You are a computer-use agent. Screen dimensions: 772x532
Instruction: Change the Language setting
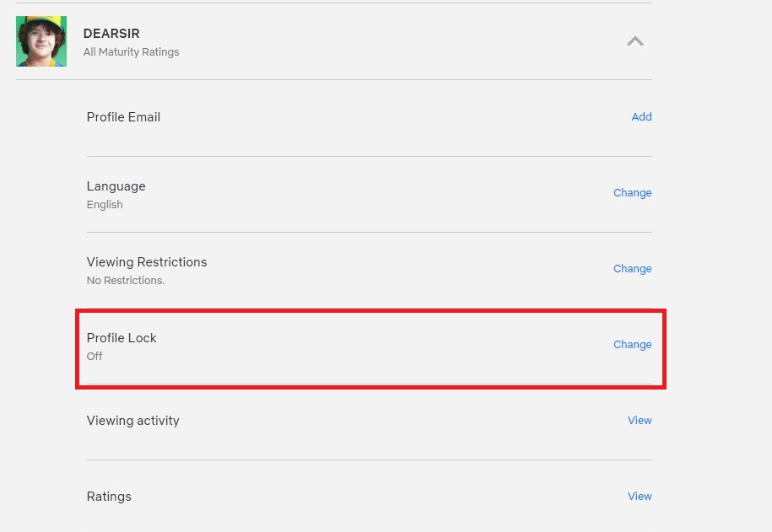[x=632, y=193]
